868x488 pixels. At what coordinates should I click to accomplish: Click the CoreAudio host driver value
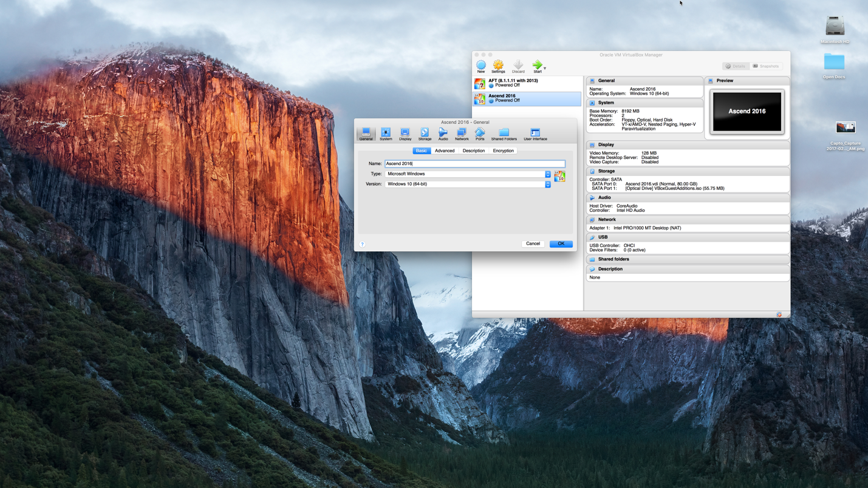(627, 206)
